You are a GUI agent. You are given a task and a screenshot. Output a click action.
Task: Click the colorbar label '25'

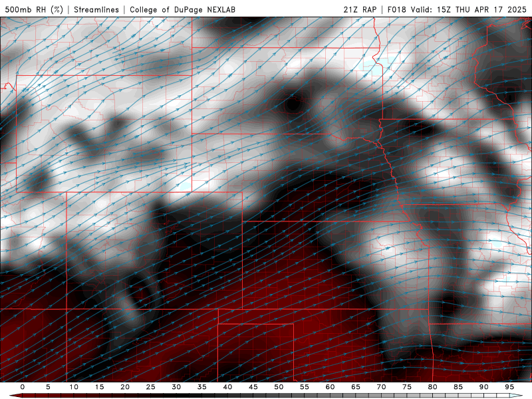[151, 387]
